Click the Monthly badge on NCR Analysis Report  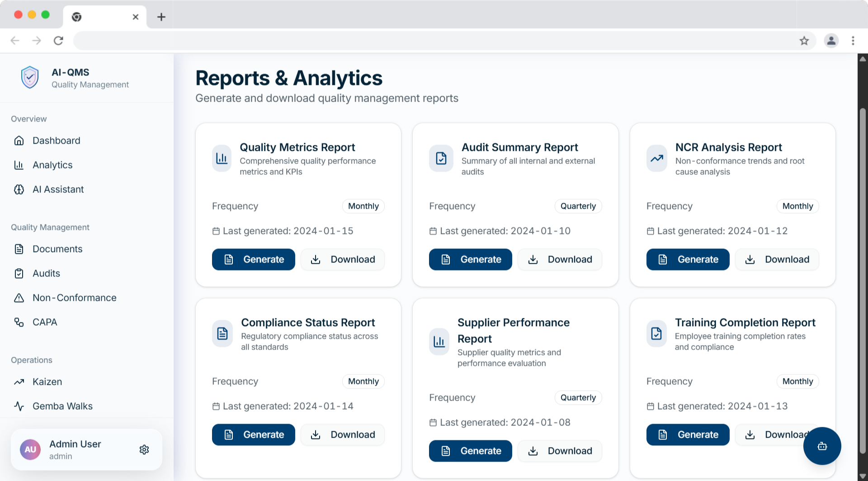coord(797,206)
